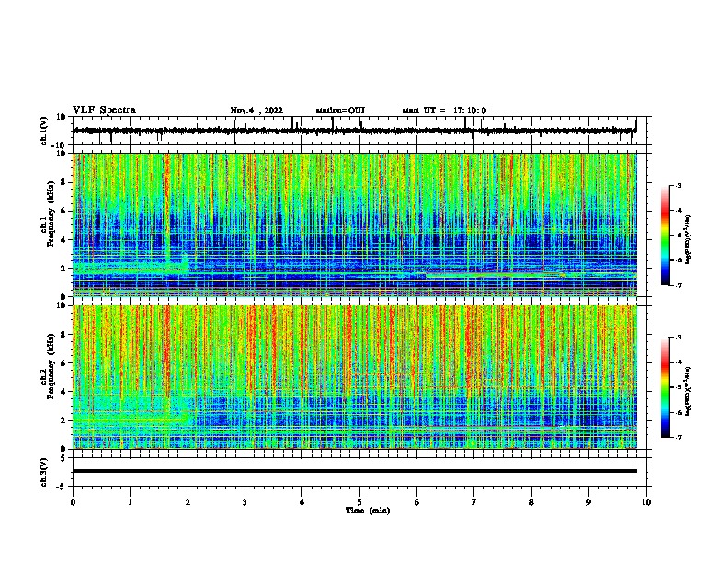This screenshot has height=563, width=728.
Task: Click the "station=OUJ" label
Action: pos(340,110)
